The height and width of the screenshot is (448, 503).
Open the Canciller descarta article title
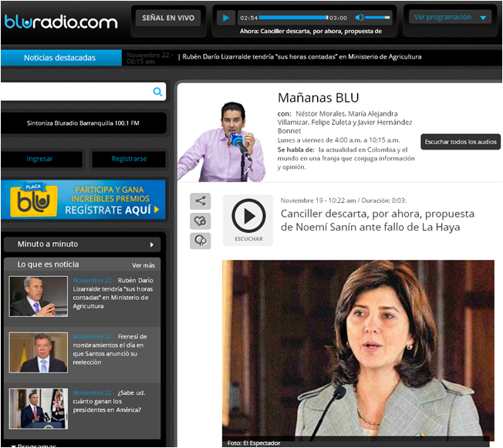[377, 221]
